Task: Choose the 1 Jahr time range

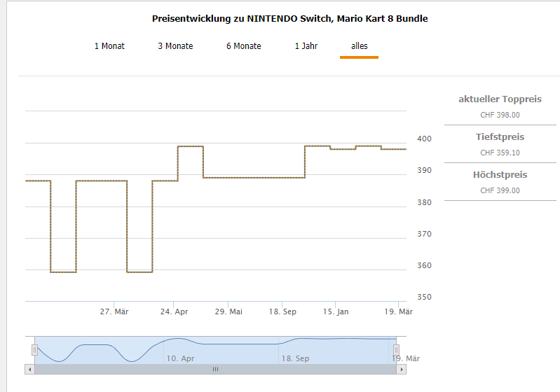Action: click(x=306, y=46)
